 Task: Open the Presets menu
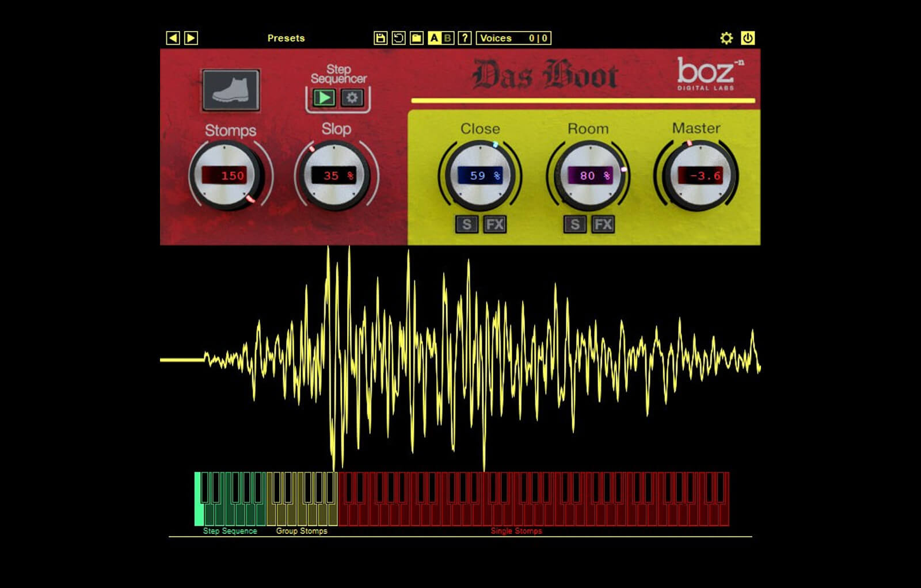point(286,38)
